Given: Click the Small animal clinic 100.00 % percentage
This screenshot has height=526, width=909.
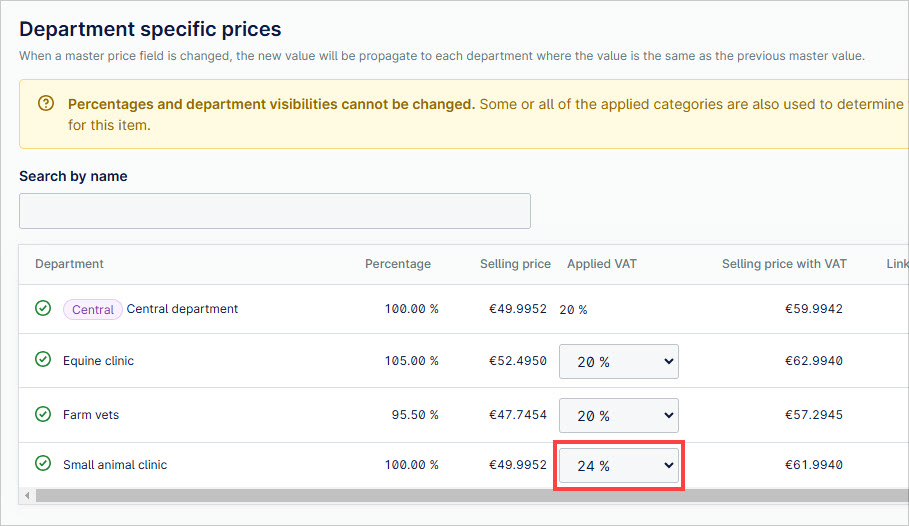Looking at the screenshot, I should point(412,465).
